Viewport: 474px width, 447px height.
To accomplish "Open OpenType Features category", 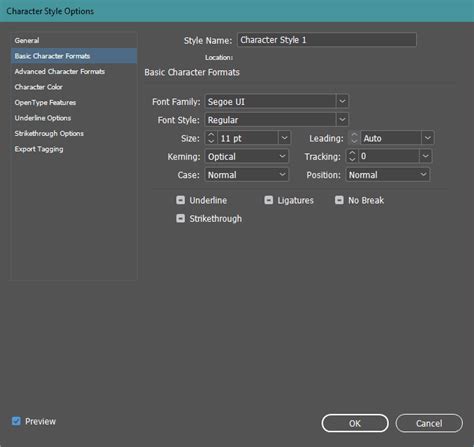I will click(74, 102).
